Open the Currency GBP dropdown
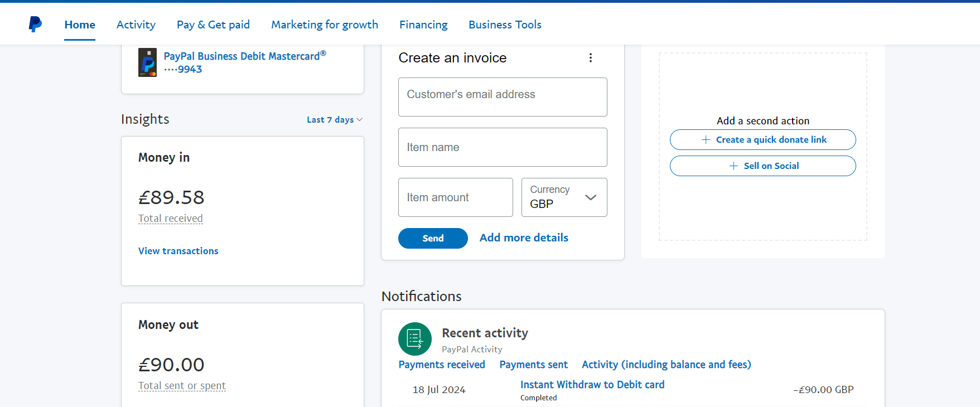Screen dimensions: 980x407 pyautogui.click(x=564, y=197)
